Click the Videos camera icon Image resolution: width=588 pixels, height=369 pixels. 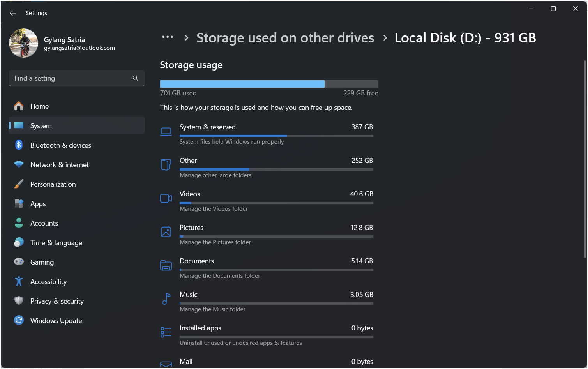click(166, 198)
